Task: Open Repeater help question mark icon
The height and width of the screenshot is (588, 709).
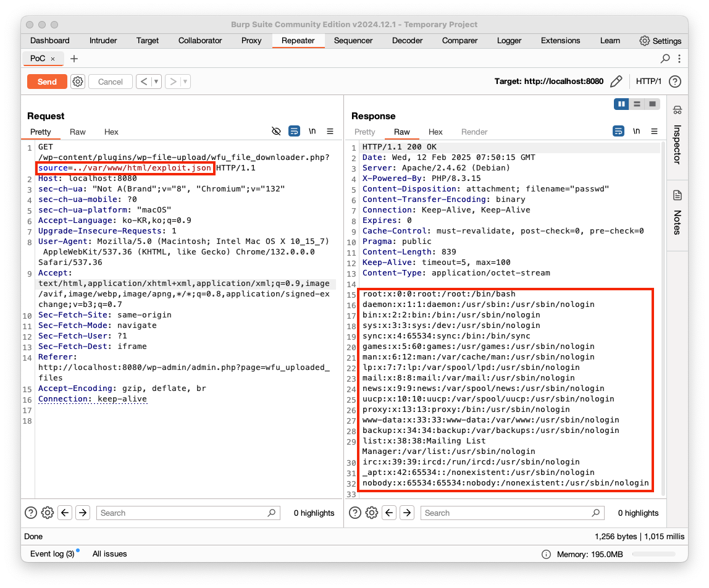Action: 675,82
